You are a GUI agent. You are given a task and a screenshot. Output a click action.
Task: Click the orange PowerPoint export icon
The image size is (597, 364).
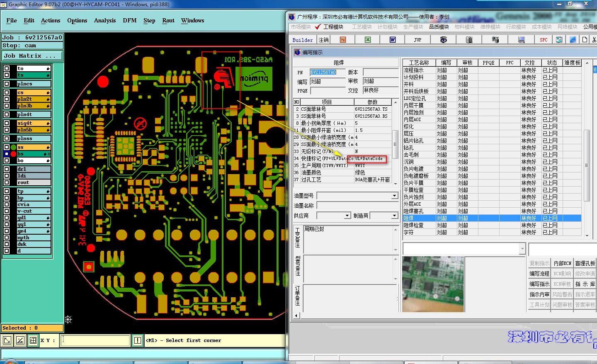coord(343,40)
